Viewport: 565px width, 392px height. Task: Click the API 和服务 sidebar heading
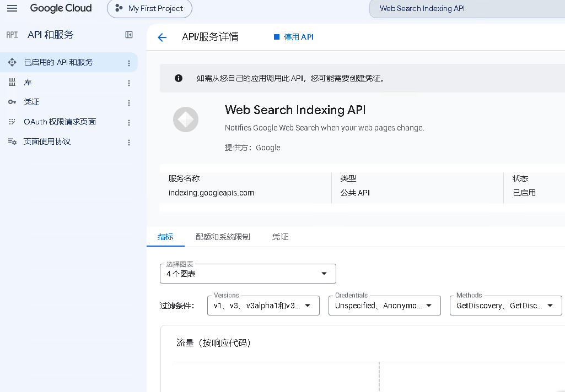pyautogui.click(x=51, y=35)
